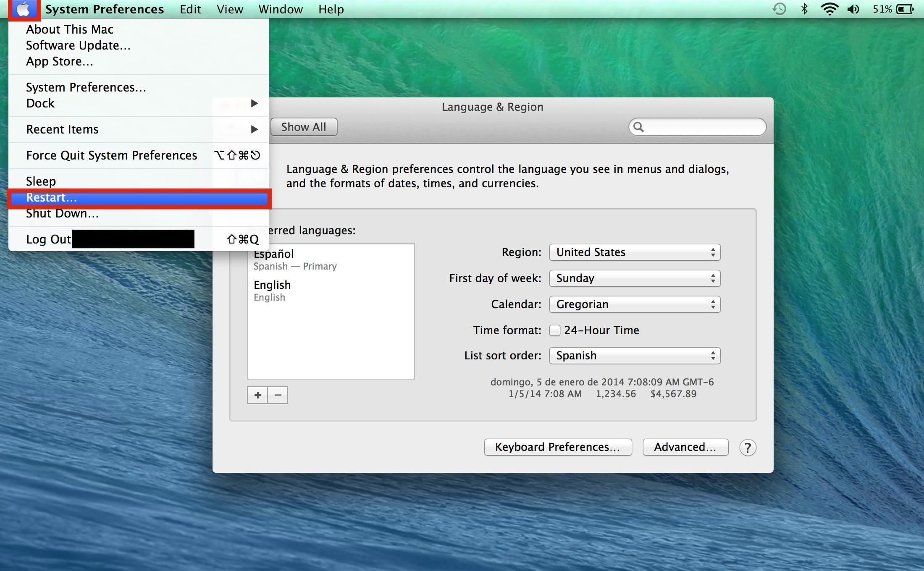924x571 pixels.
Task: Click the add language plus button
Action: point(258,395)
